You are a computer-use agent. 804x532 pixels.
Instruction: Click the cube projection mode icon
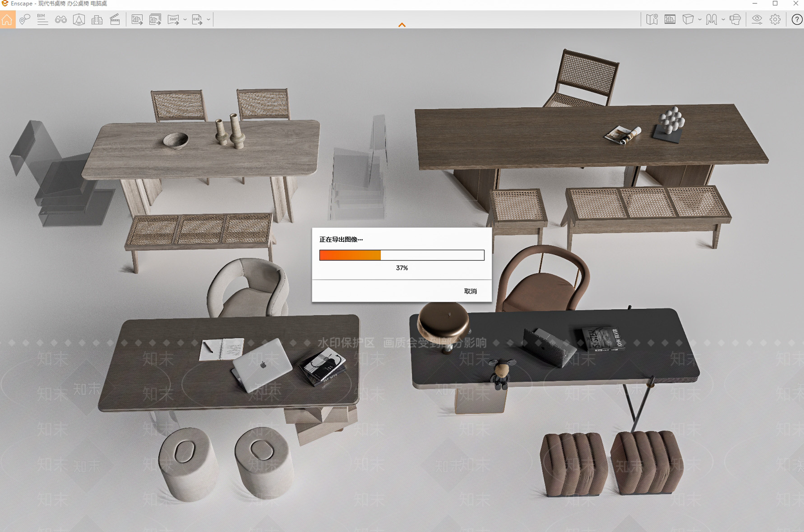click(x=688, y=20)
